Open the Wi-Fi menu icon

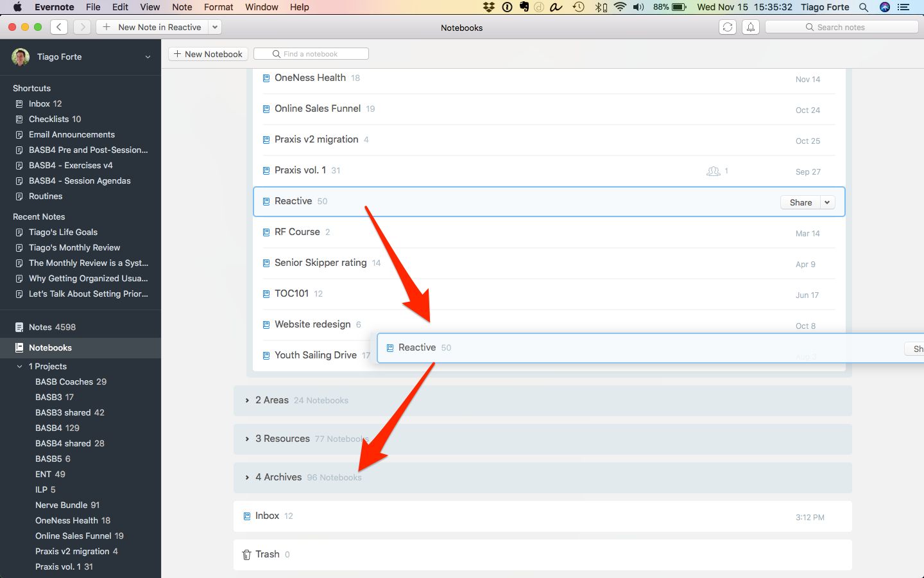tap(620, 7)
